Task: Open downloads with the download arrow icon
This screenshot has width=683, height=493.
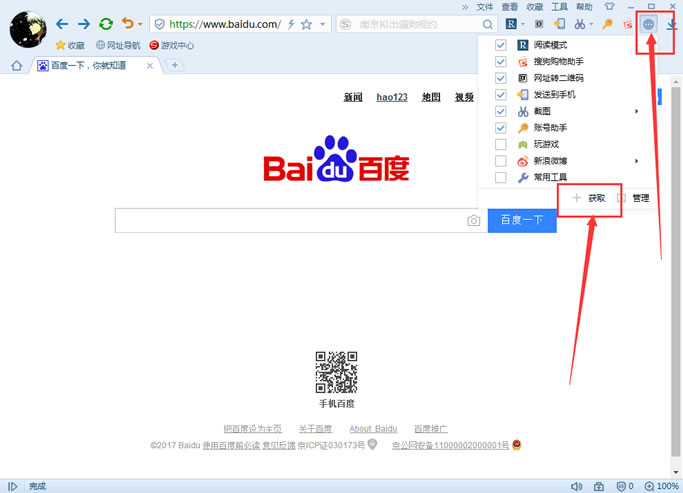Action: 672,24
